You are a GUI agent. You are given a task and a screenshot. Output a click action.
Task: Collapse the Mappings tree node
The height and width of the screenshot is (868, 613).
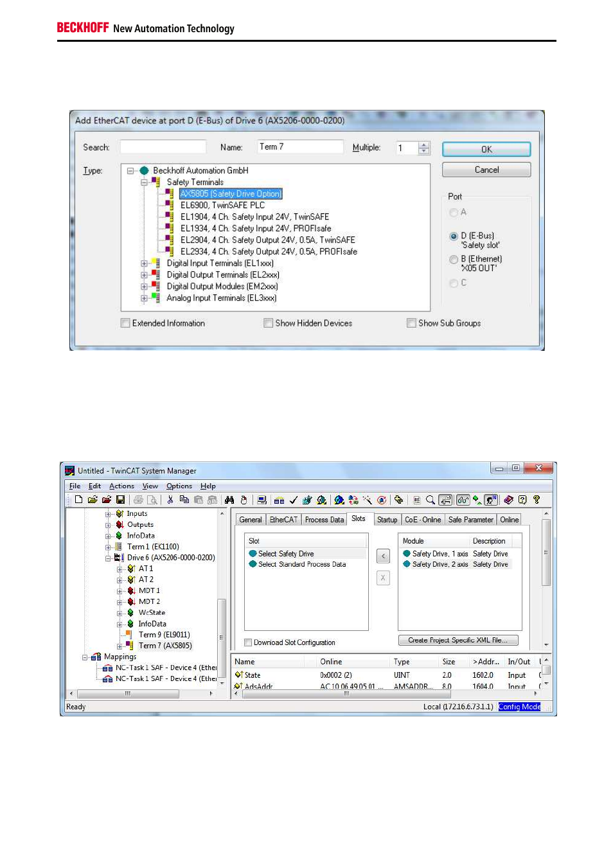pyautogui.click(x=85, y=657)
